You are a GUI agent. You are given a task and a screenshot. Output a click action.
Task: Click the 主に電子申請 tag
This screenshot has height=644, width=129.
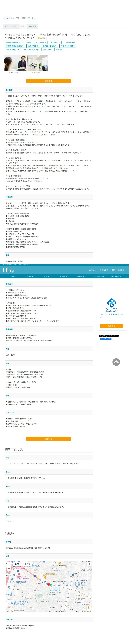pos(41,43)
